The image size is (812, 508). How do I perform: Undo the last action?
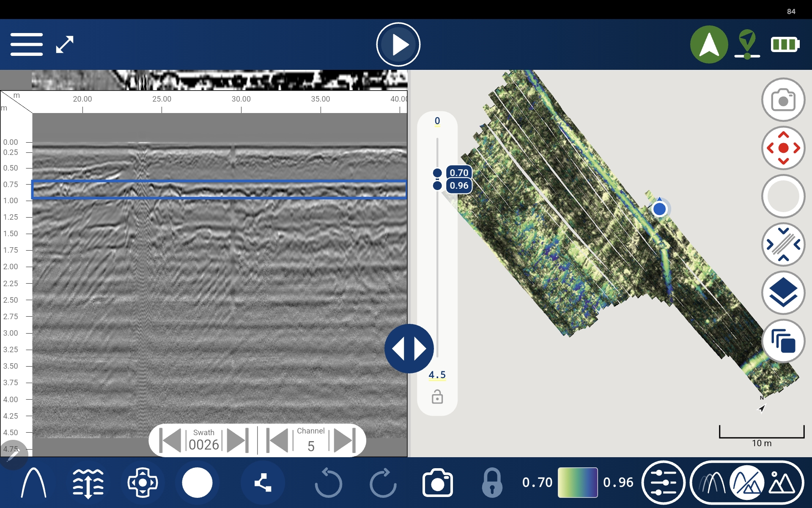tap(329, 483)
